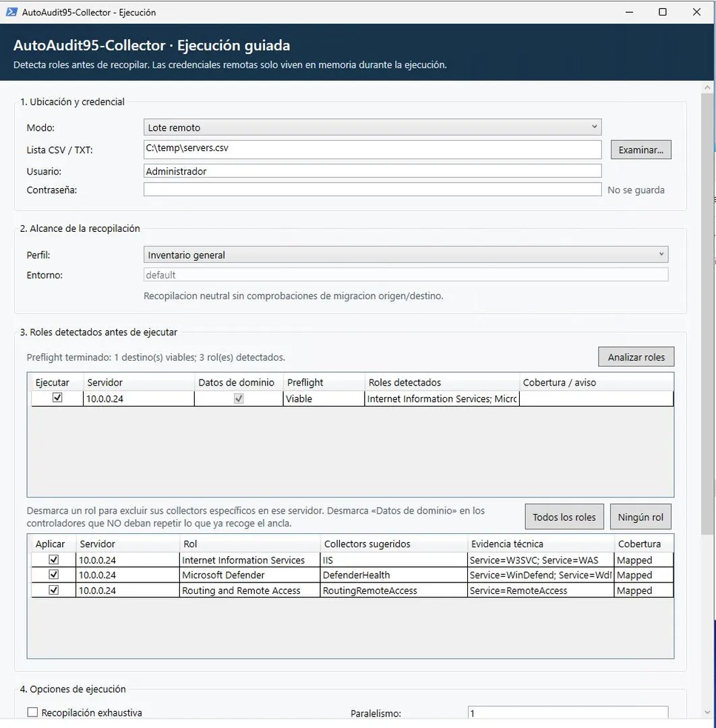Click the empty Contraseña password field
This screenshot has width=716, height=728.
click(x=372, y=189)
